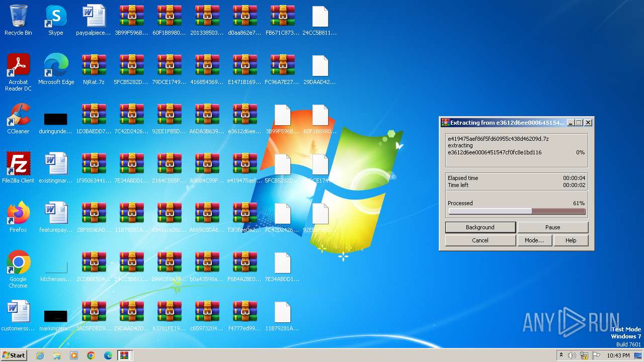Select the 24CC5B811 blank file in top row
The image size is (644, 362).
tap(320, 17)
